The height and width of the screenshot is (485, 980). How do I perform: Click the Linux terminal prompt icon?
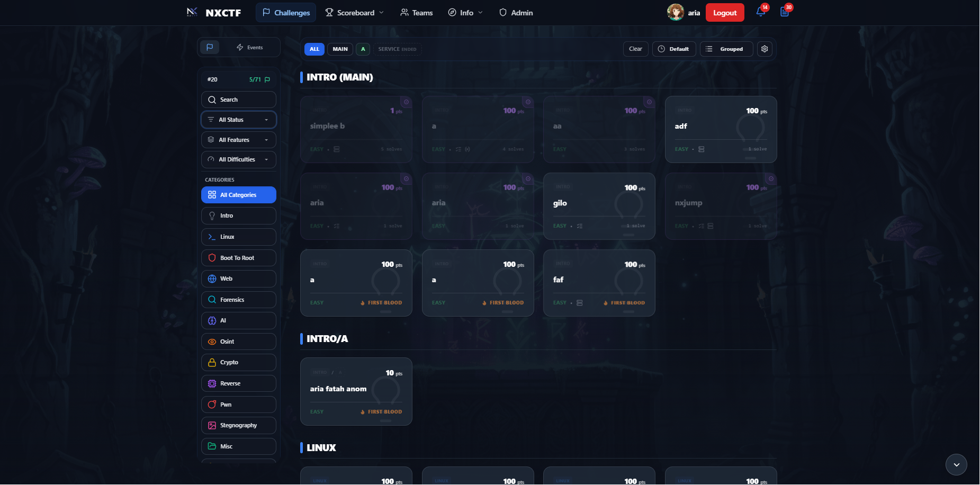(212, 237)
